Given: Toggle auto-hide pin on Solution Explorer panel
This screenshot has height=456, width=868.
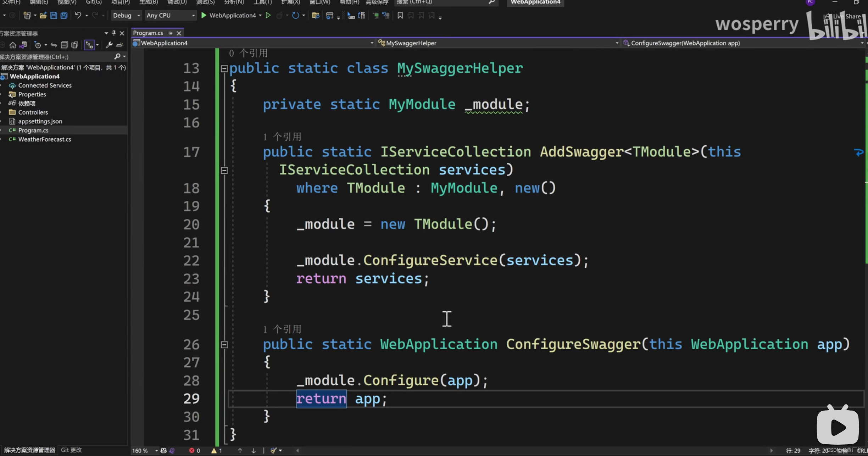Looking at the screenshot, I should tap(114, 33).
